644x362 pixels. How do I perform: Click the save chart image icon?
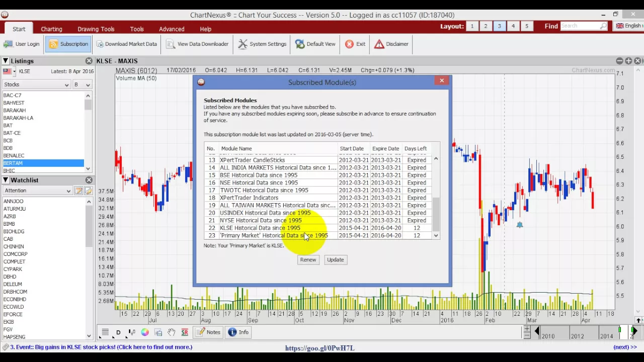pyautogui.click(x=158, y=332)
